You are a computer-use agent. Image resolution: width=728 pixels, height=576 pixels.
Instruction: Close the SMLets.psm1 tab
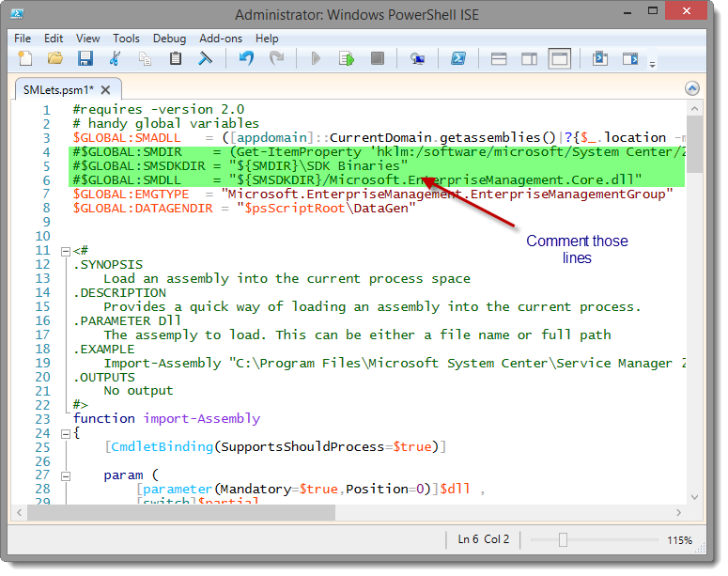pyautogui.click(x=106, y=89)
